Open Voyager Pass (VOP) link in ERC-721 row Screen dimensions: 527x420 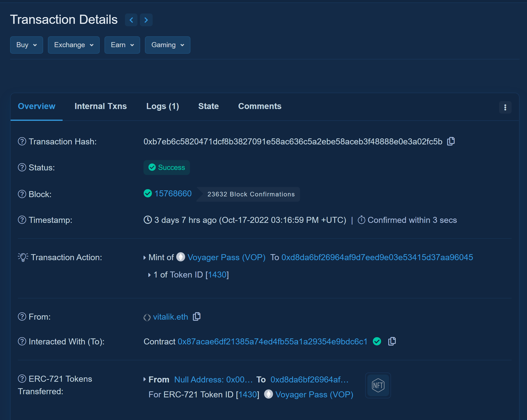[314, 394]
